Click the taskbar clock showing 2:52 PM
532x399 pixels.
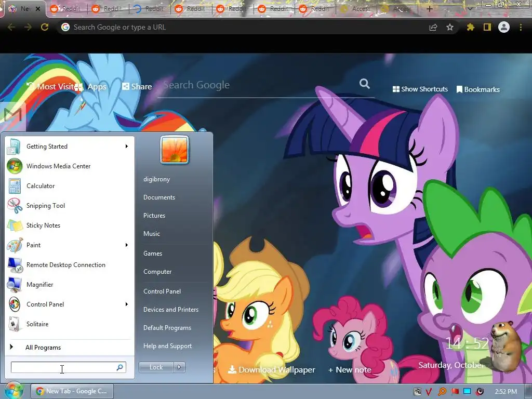[x=506, y=392]
